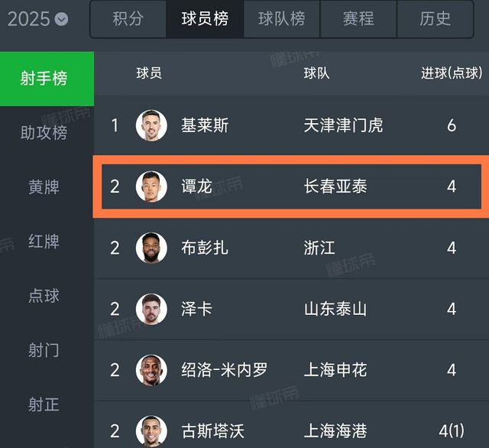The height and width of the screenshot is (448, 489).
Task: Show the 助攻榜 ranking
Action: coord(44,132)
